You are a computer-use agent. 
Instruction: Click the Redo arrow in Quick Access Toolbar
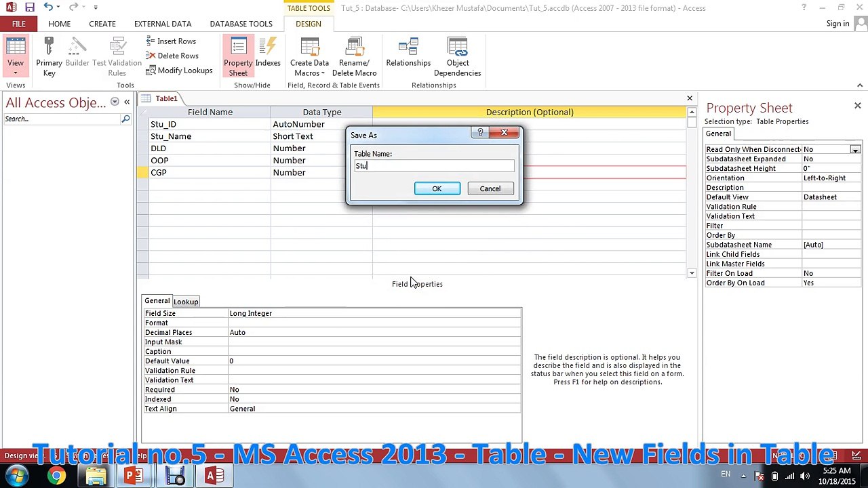pyautogui.click(x=73, y=7)
